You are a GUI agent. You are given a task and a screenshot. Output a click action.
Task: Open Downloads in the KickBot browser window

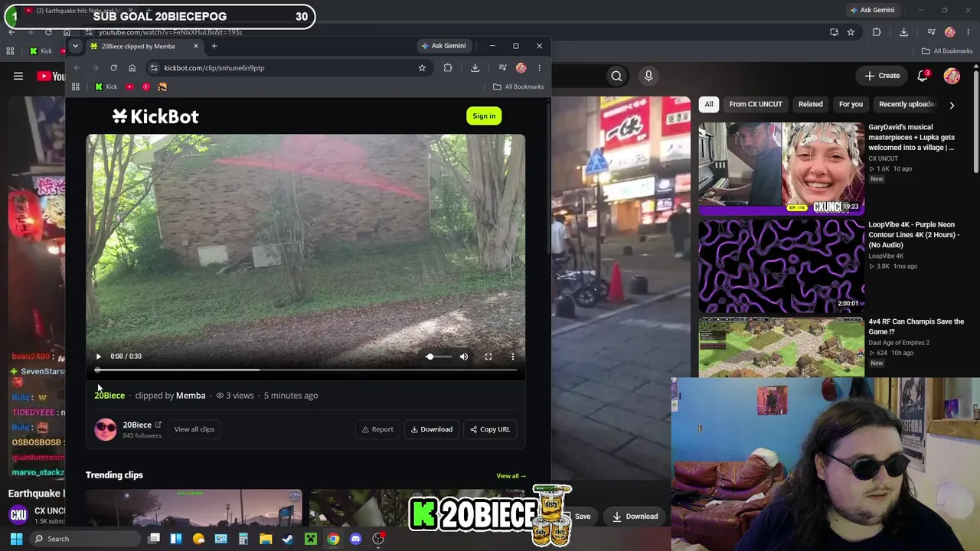pyautogui.click(x=475, y=68)
